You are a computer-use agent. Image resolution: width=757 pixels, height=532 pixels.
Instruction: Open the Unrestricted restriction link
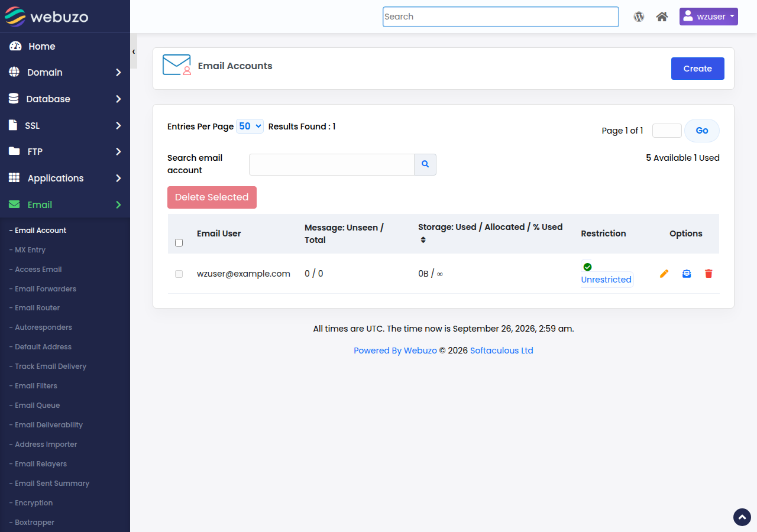point(606,280)
